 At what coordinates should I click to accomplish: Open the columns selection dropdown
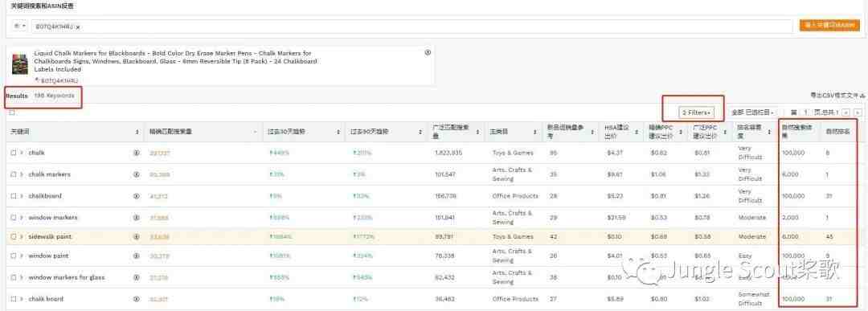pyautogui.click(x=752, y=113)
